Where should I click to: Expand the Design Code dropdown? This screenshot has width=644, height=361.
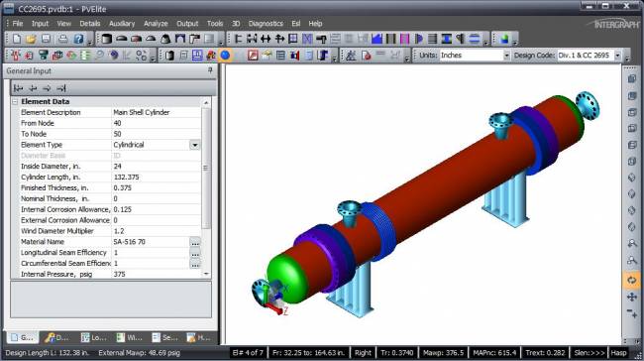(617, 56)
